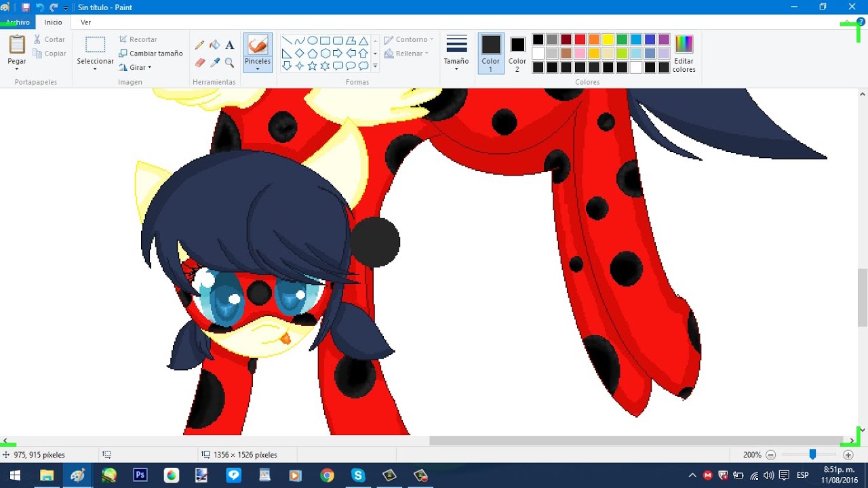Pick the red color swatch
Viewport: 868px width, 488px height.
pyautogui.click(x=580, y=39)
